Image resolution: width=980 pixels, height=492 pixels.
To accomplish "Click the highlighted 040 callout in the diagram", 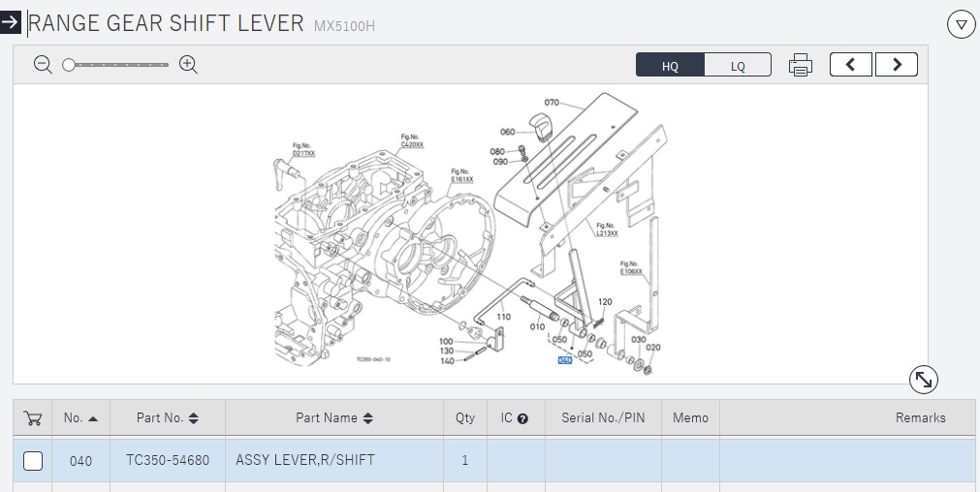I will point(564,360).
